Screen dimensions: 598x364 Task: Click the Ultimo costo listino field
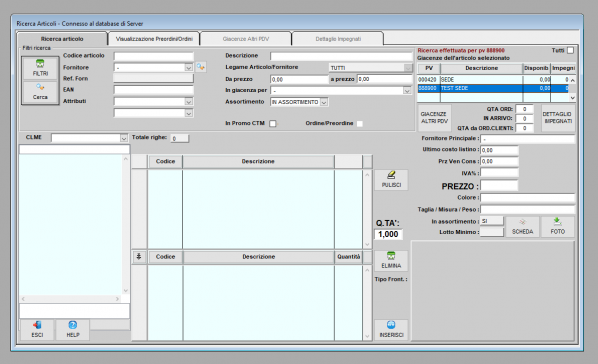(x=499, y=150)
